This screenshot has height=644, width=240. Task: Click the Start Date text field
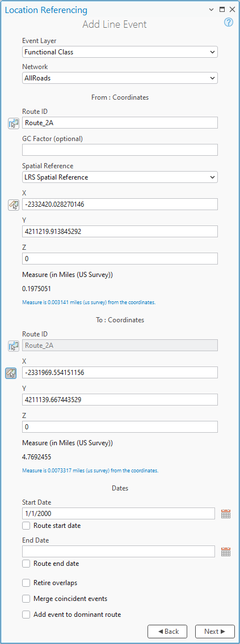[x=119, y=513]
